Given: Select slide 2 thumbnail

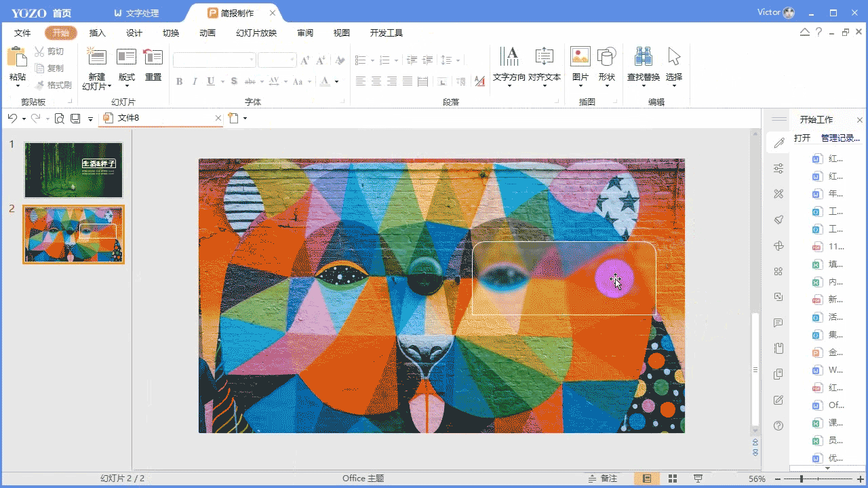Looking at the screenshot, I should click(x=73, y=235).
